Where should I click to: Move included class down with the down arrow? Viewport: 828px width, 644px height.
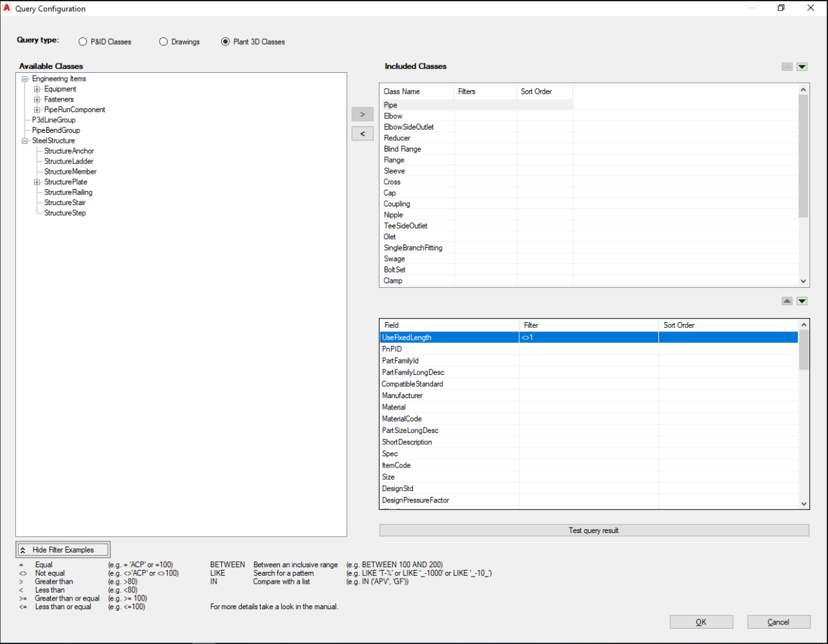click(x=802, y=67)
